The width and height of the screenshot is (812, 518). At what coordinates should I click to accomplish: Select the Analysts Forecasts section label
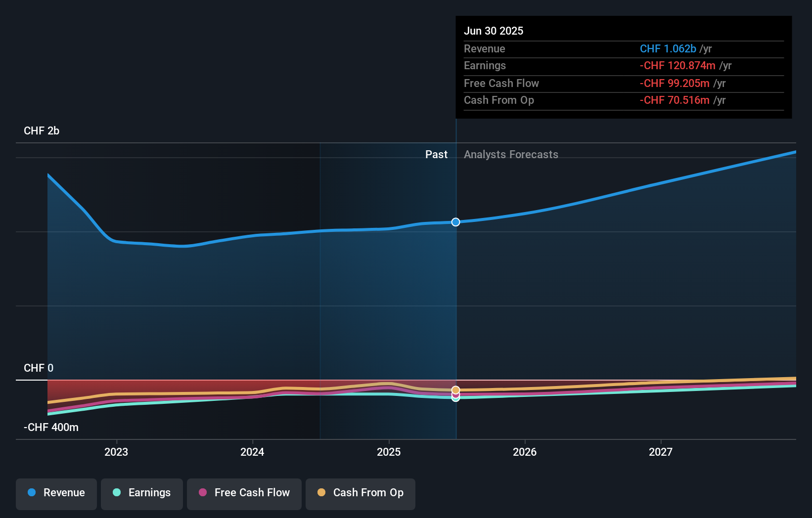click(x=511, y=154)
